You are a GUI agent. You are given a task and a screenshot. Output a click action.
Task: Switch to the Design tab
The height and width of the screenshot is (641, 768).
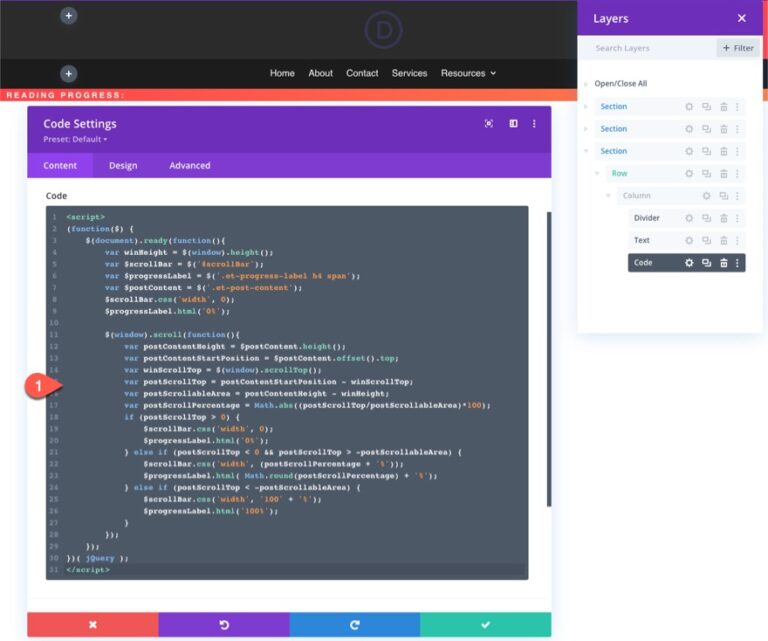[123, 165]
